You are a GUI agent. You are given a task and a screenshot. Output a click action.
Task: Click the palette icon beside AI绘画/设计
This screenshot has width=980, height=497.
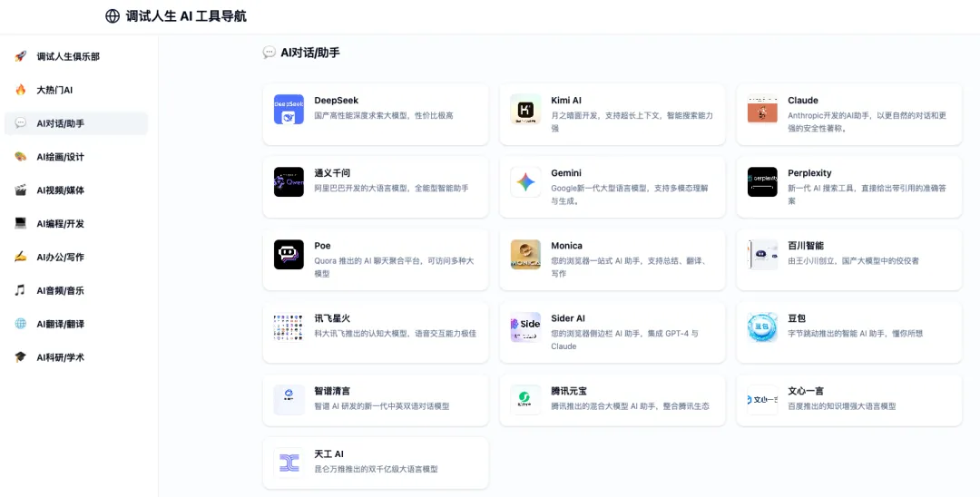21,157
